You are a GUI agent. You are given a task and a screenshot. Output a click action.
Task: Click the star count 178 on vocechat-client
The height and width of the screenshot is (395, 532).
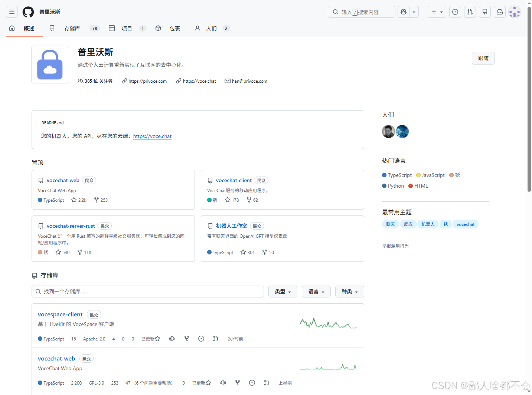(232, 200)
